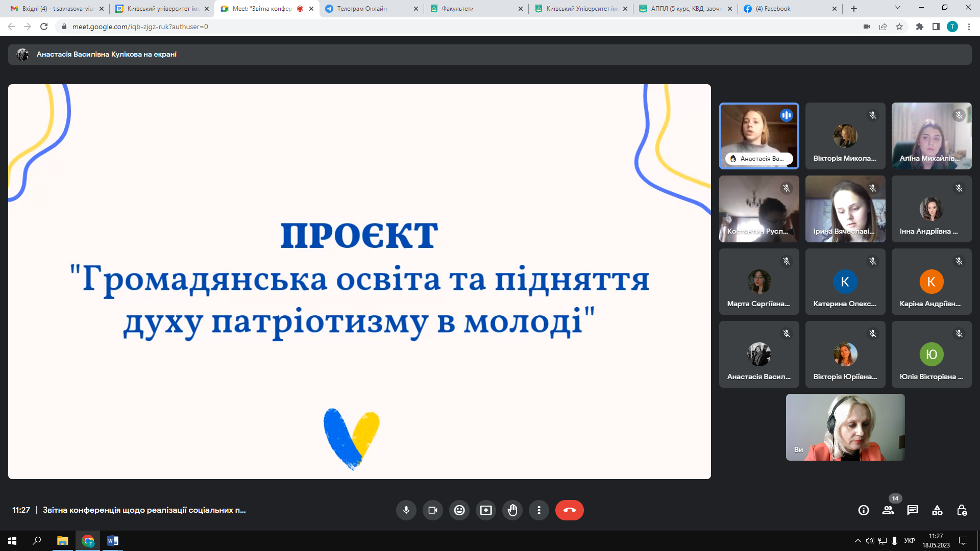Screen dimensions: 980x551
Task: Open host controls lock icon
Action: 962,510
